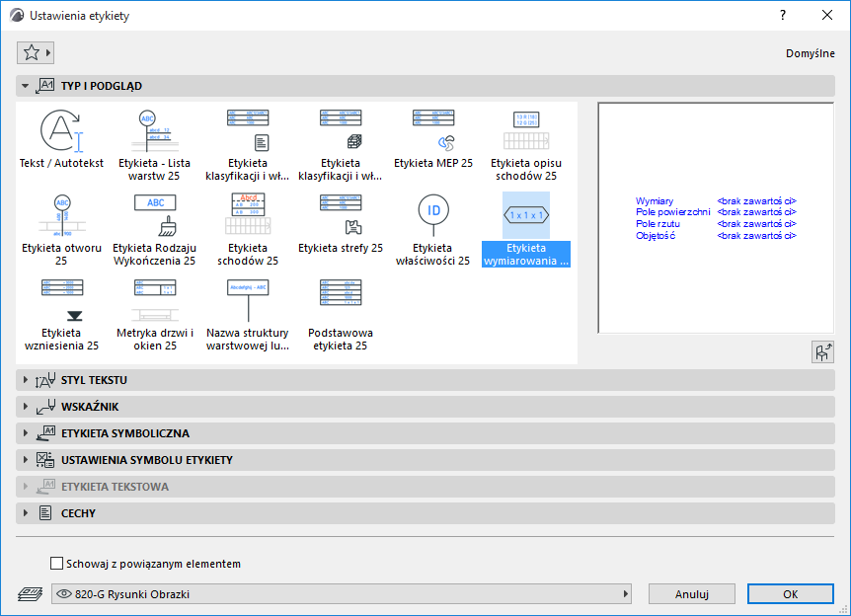Close the Ustawienia etykiety dialog
Screen dimensions: 851x616
tap(826, 15)
